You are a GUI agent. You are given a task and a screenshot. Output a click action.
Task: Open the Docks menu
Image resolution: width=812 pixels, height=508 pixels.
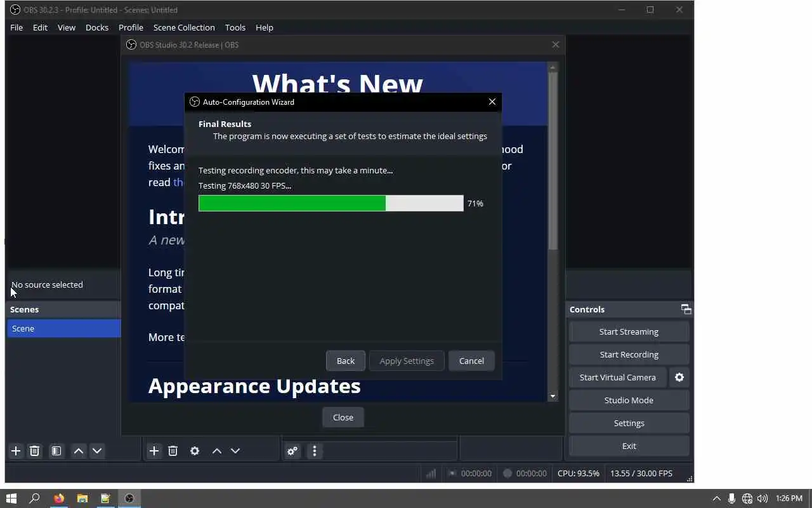[x=97, y=27]
